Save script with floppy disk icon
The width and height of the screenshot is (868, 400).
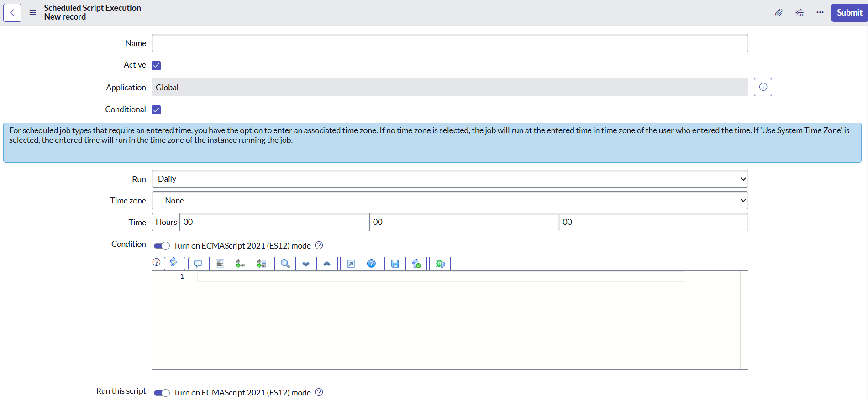(x=395, y=264)
